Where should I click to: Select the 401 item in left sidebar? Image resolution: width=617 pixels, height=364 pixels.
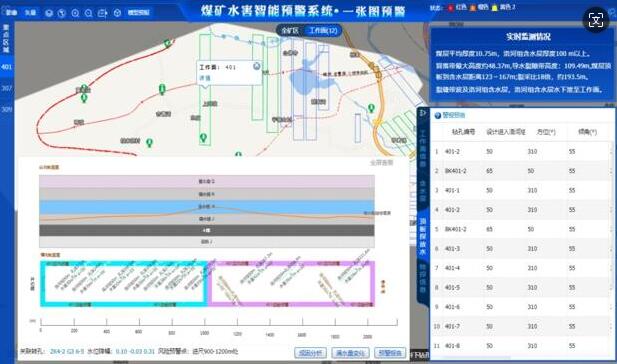click(7, 67)
